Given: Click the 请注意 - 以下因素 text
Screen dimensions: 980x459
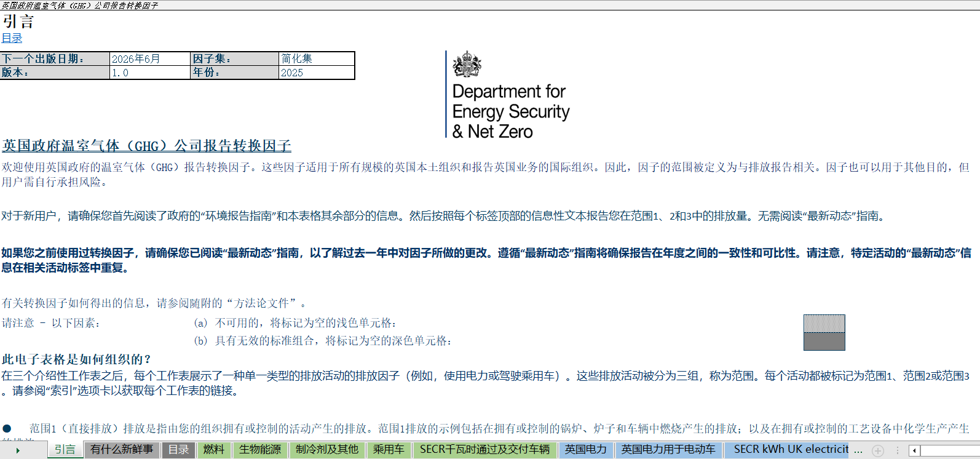Looking at the screenshot, I should 51,323.
